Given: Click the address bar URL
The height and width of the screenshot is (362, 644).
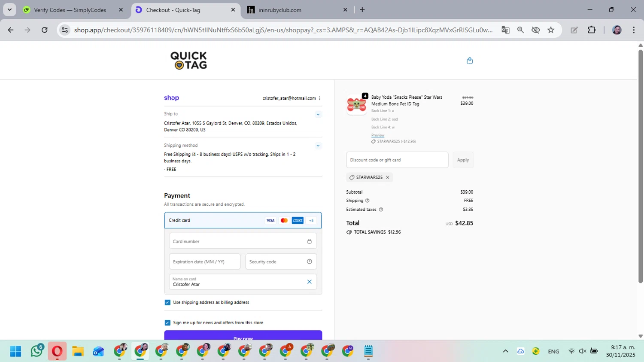Looking at the screenshot, I should coord(283,30).
